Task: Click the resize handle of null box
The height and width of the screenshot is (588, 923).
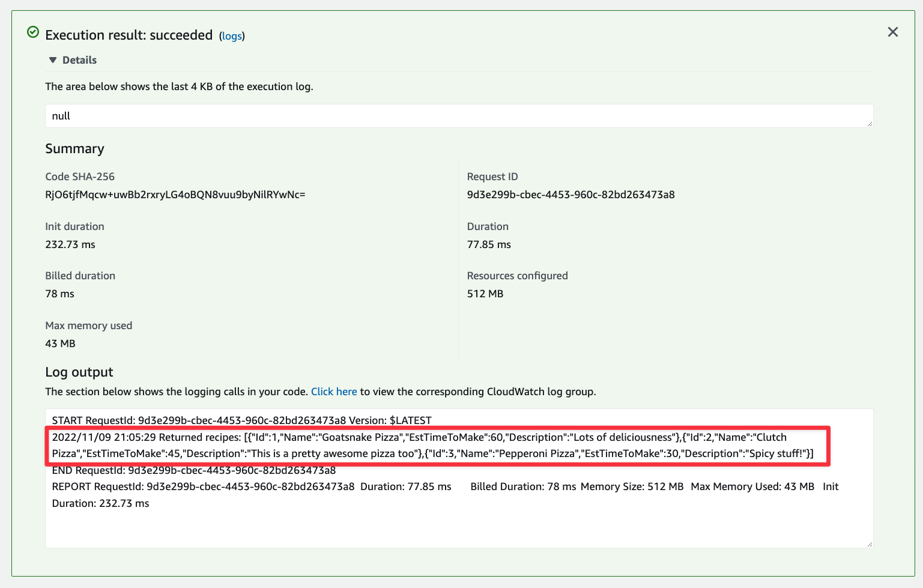Action: (x=869, y=124)
